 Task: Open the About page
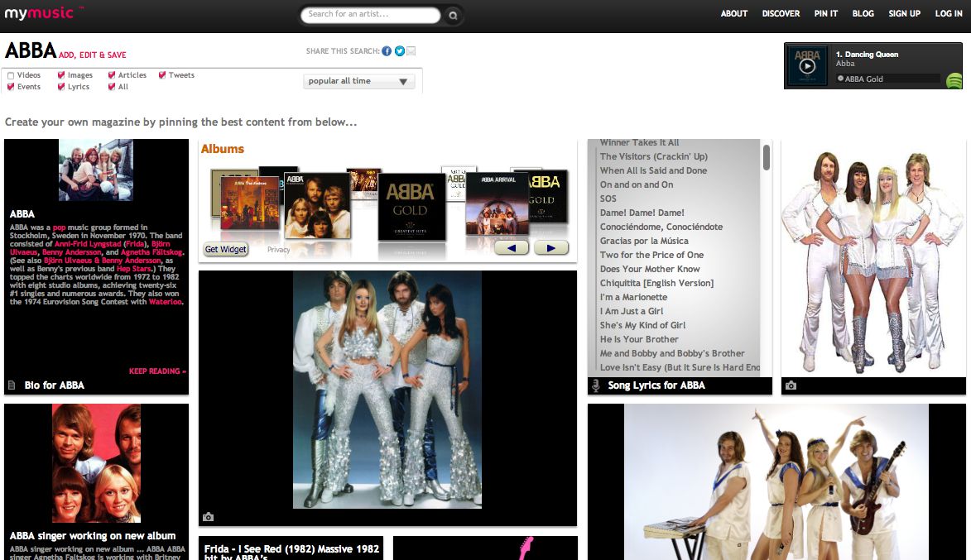(x=733, y=13)
